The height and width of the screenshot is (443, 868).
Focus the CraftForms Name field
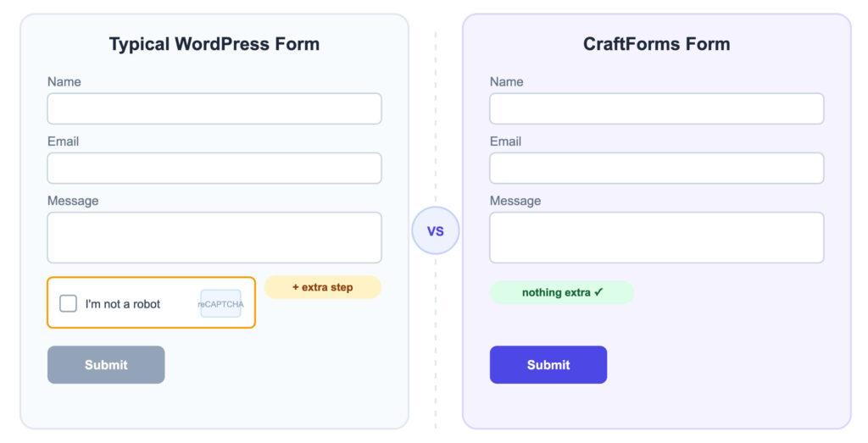pos(657,108)
